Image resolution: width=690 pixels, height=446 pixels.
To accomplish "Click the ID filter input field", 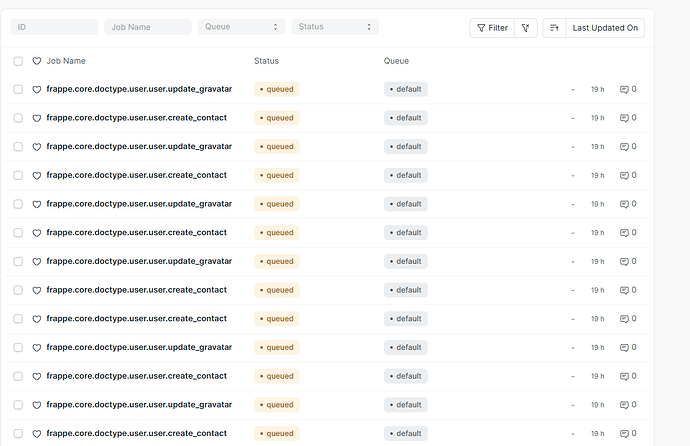I will [54, 27].
